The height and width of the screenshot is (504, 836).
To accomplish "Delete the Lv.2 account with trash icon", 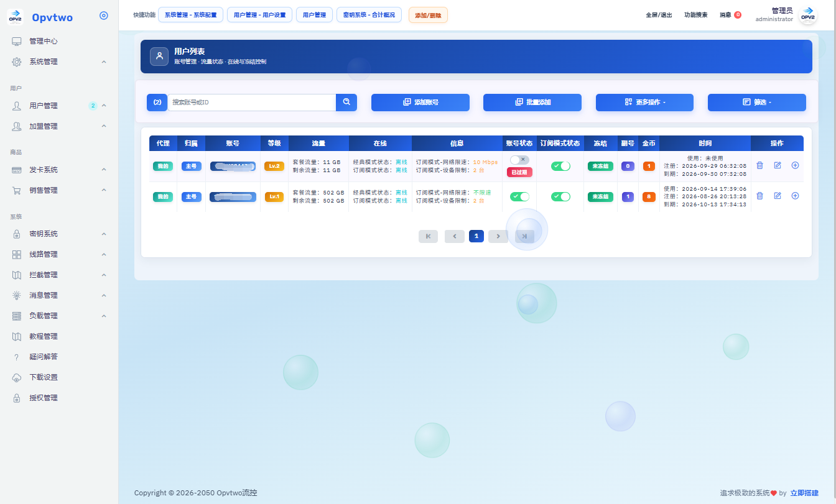I will pos(759,165).
